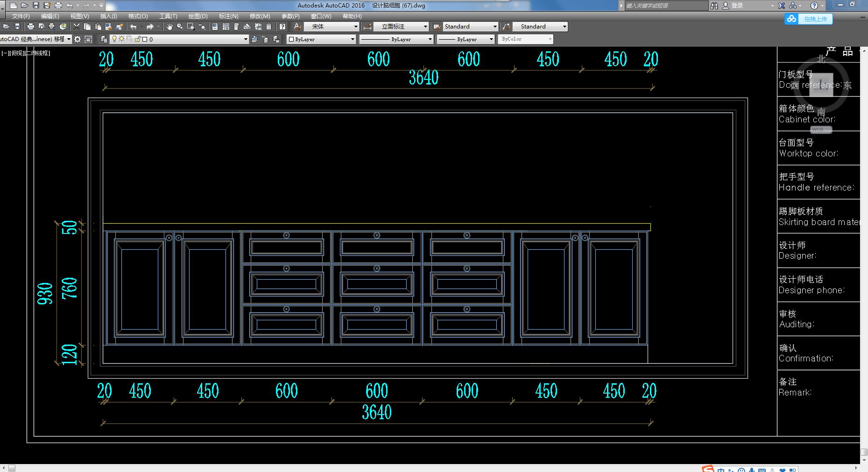Click the Zoom Previous icon
This screenshot has height=472, width=868.
tap(202, 27)
